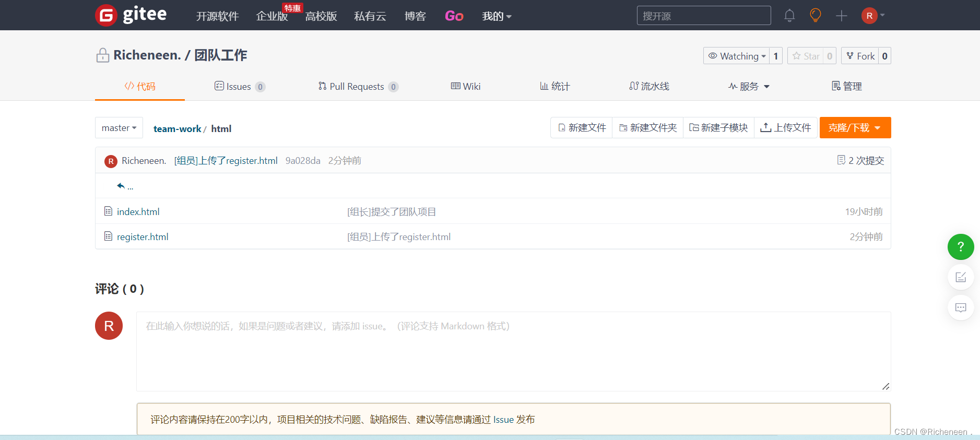Click the 新建文件 button
This screenshot has height=440, width=980.
582,128
